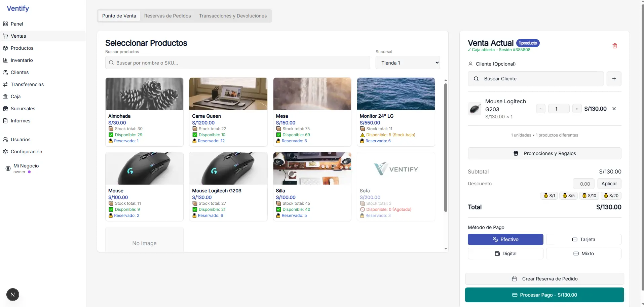Open the Sucursales page in the sidebar
Image resolution: width=644 pixels, height=307 pixels.
click(x=23, y=109)
